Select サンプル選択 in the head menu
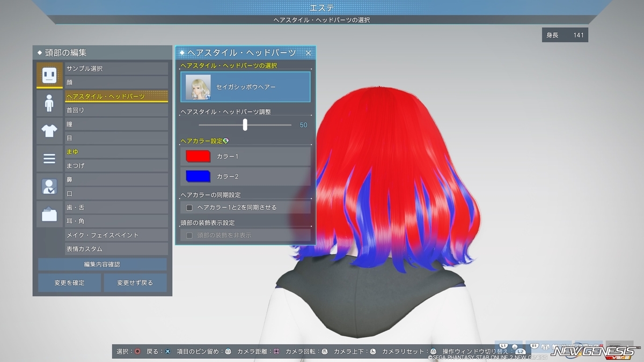644x362 pixels. 116,69
